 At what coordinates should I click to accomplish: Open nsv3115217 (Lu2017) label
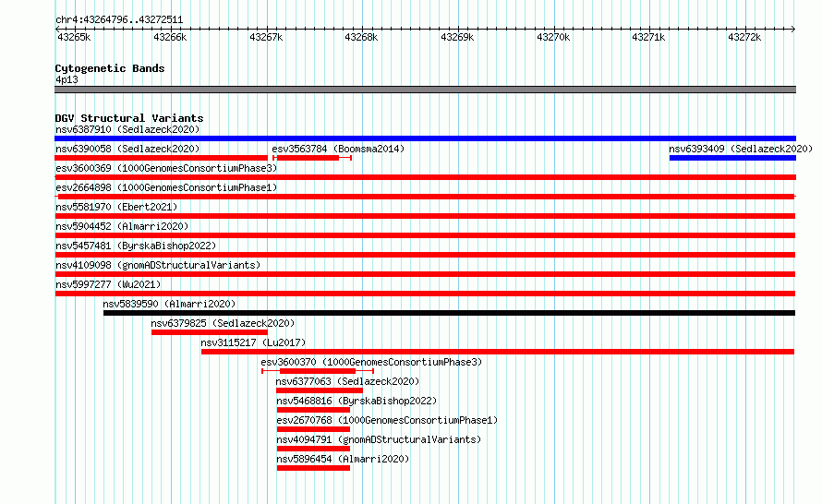click(x=253, y=342)
